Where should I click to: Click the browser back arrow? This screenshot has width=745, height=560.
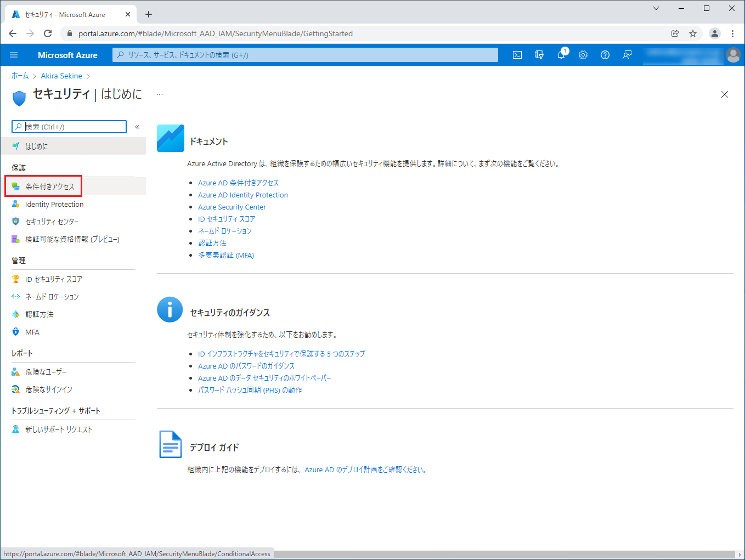tap(13, 33)
